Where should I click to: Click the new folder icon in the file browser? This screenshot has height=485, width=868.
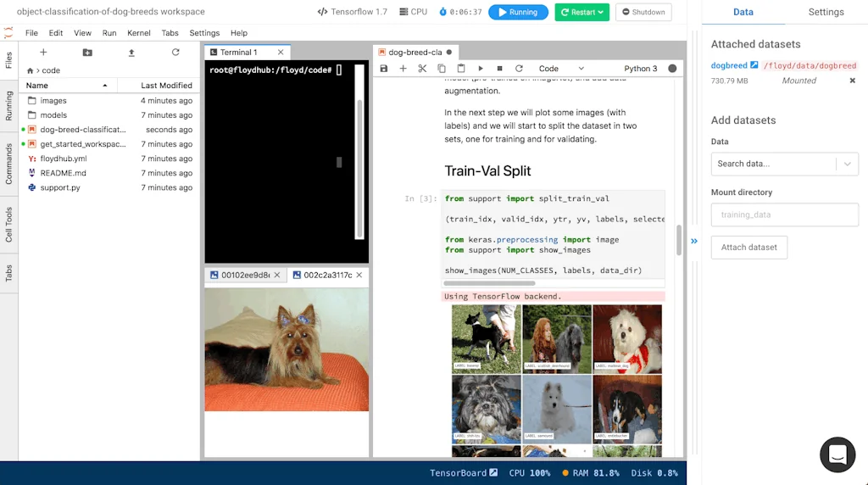click(x=87, y=53)
